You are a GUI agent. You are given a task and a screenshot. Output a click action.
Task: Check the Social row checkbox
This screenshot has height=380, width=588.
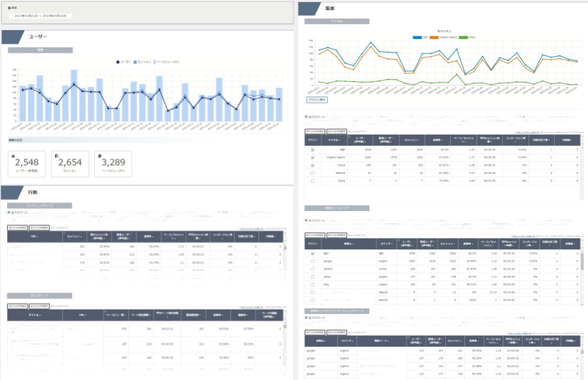(x=313, y=180)
